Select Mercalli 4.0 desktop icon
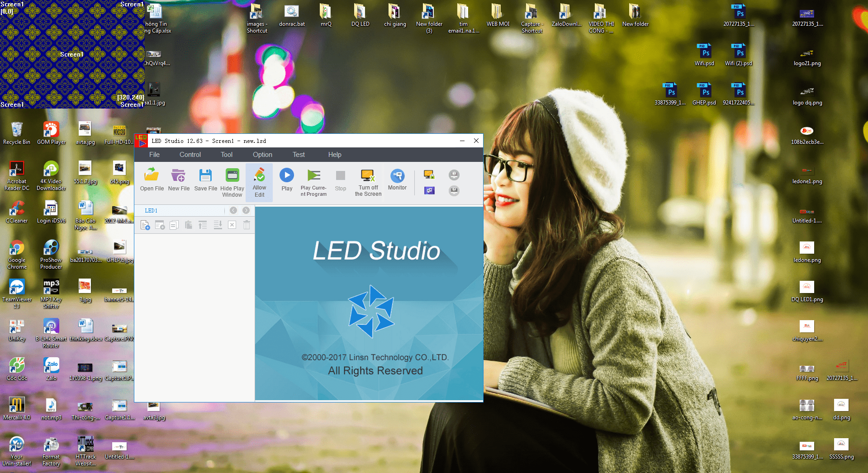Image resolution: width=868 pixels, height=473 pixels. coord(17,409)
